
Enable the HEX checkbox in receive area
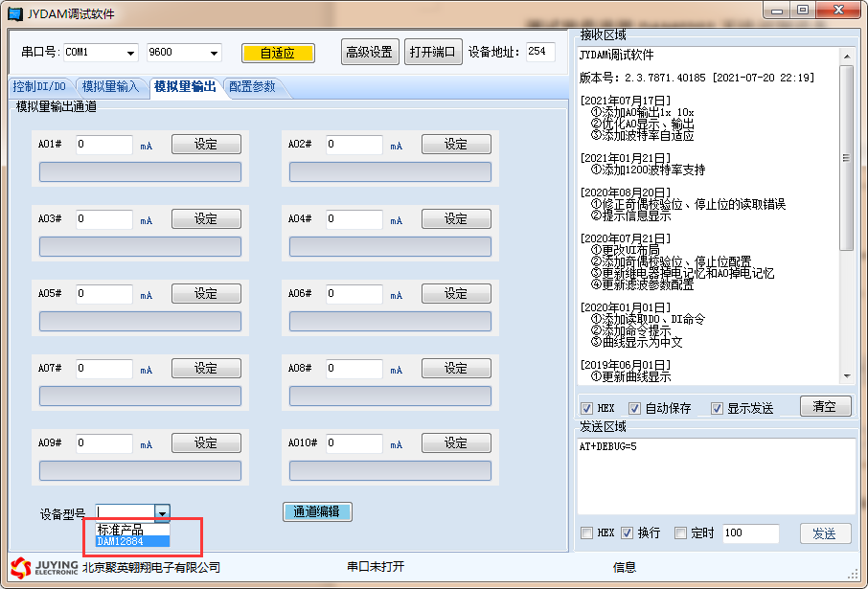click(587, 408)
